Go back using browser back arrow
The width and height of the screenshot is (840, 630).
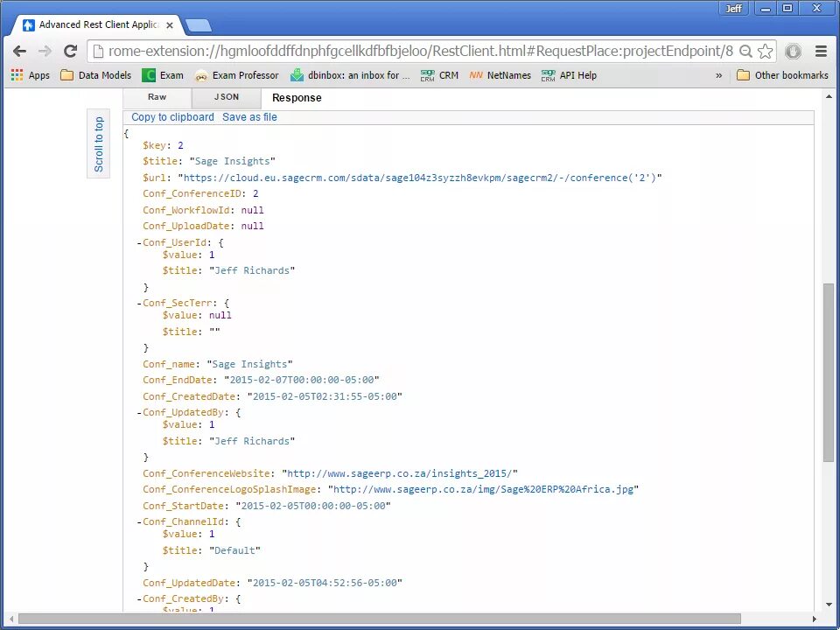click(19, 51)
